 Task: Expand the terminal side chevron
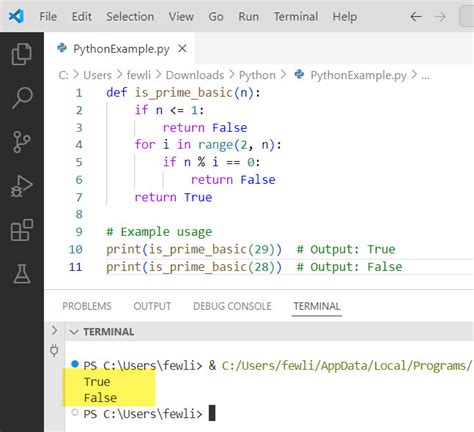[x=54, y=330]
